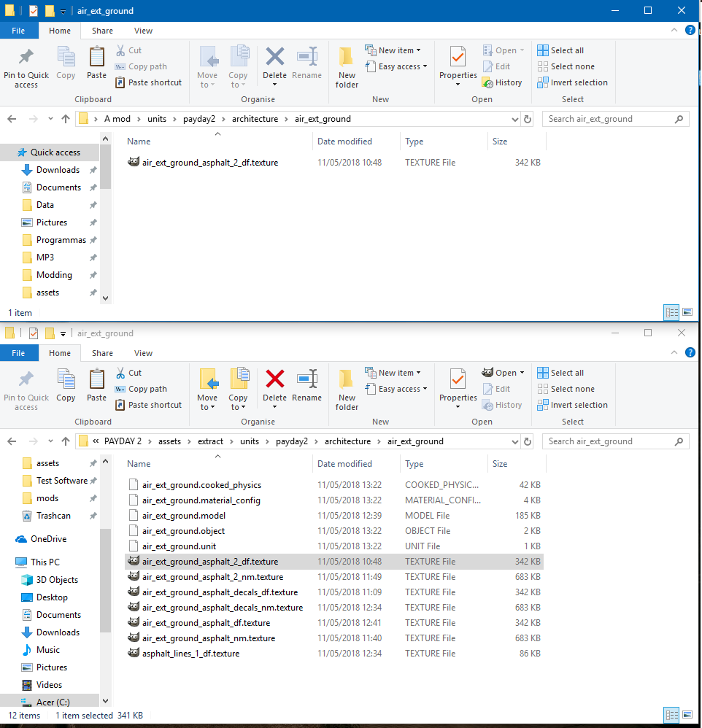The image size is (702, 728).
Task: Click Rename in the bottom window ribbon
Action: pos(306,386)
